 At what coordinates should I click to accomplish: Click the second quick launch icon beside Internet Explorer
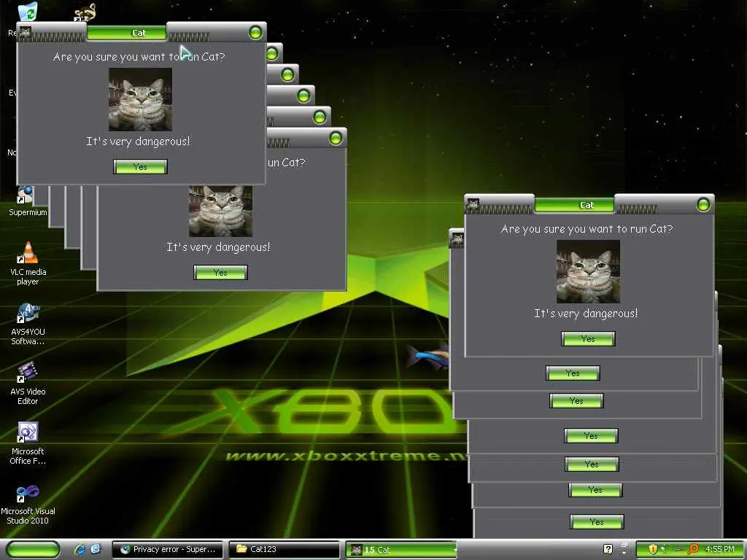pos(96,549)
